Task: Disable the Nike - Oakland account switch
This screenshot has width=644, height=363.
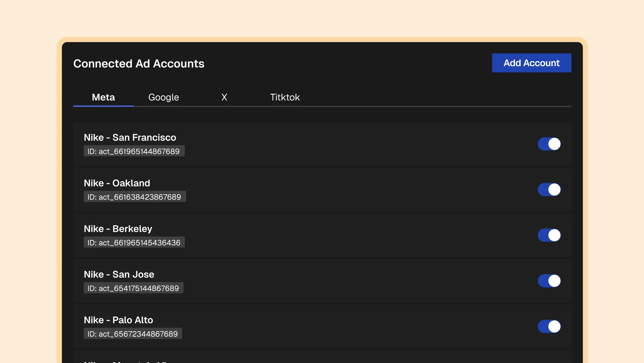Action: click(549, 190)
